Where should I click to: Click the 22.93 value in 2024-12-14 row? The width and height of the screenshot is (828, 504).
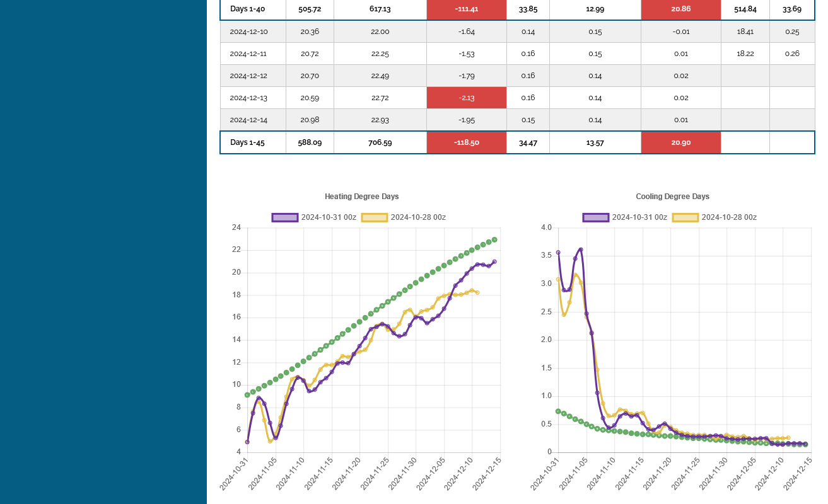[x=380, y=120]
